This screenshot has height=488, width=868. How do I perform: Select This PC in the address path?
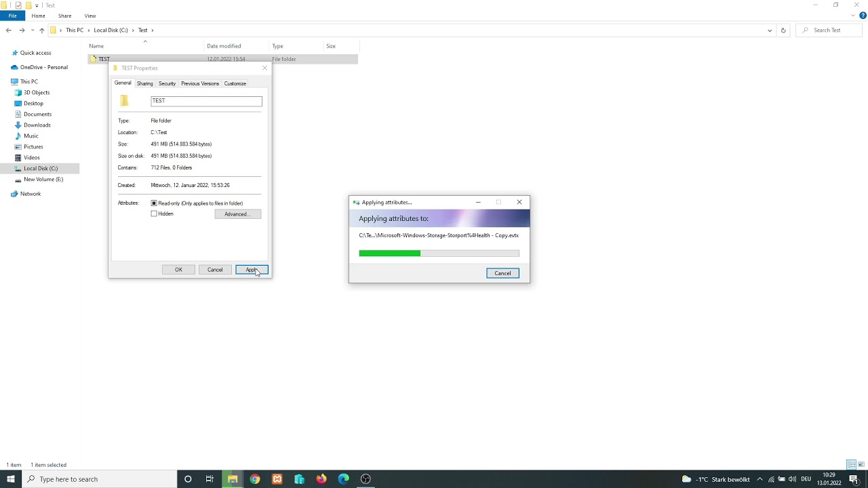coord(75,30)
